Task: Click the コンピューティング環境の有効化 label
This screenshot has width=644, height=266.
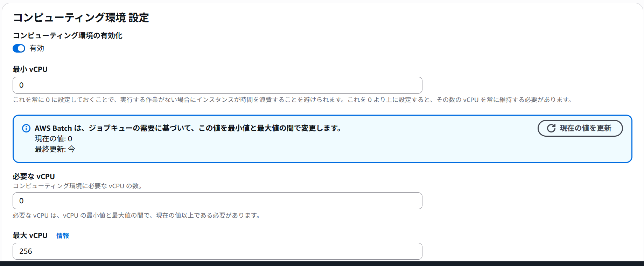Action: (68, 35)
